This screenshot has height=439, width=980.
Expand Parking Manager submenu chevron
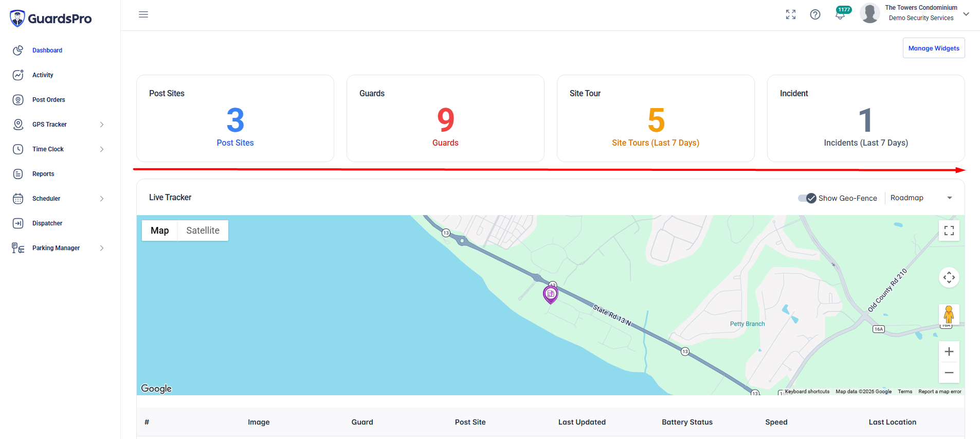[102, 248]
